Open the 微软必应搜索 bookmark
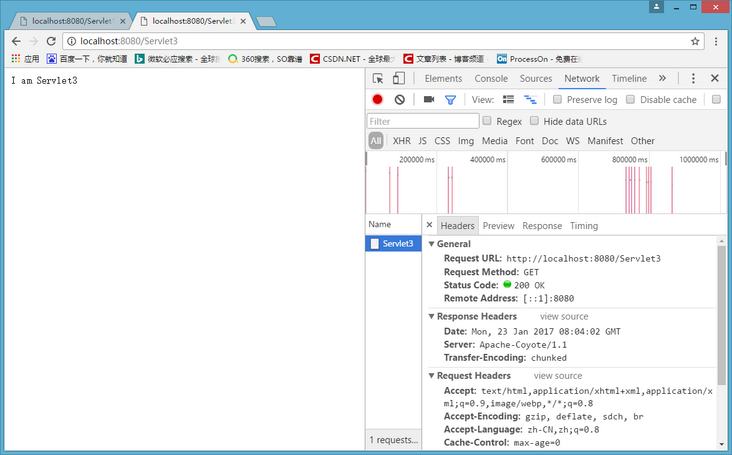 (177, 59)
